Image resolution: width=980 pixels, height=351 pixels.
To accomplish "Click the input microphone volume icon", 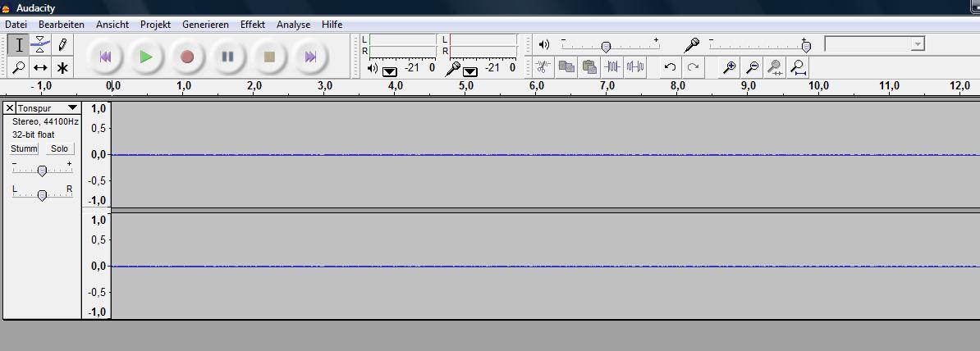I will [691, 45].
